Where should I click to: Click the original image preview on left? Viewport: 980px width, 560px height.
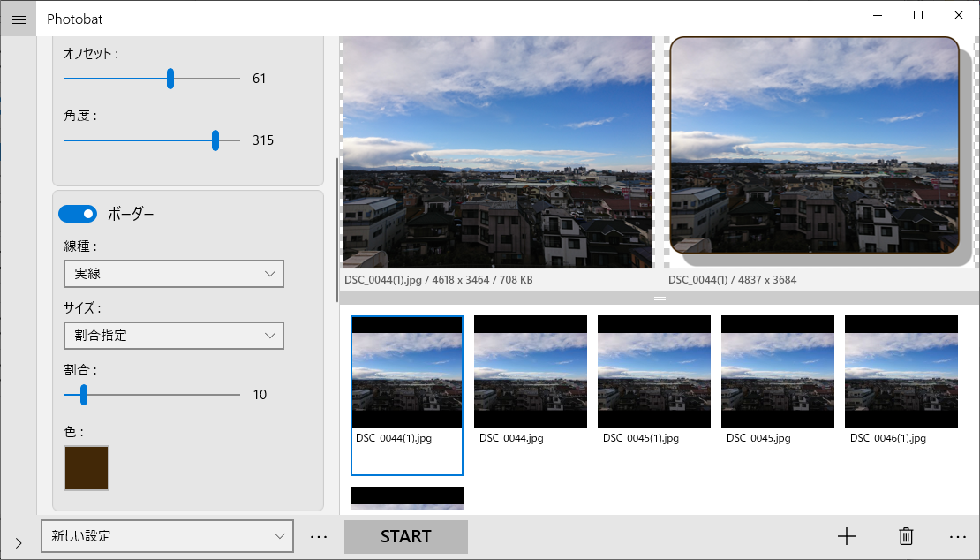[x=497, y=152]
